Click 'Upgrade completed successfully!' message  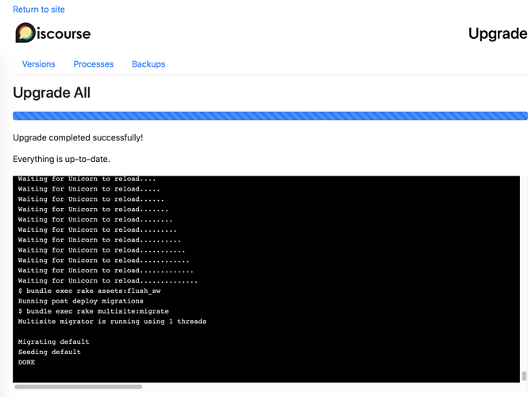coord(78,138)
